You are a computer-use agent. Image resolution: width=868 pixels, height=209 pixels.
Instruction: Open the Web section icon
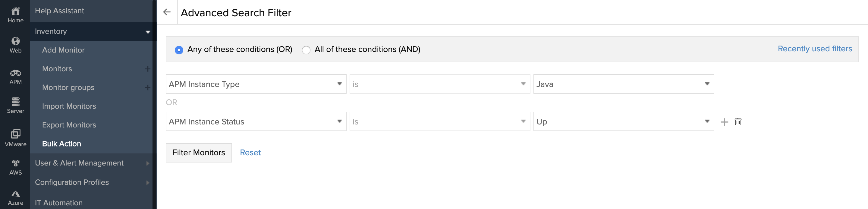15,45
